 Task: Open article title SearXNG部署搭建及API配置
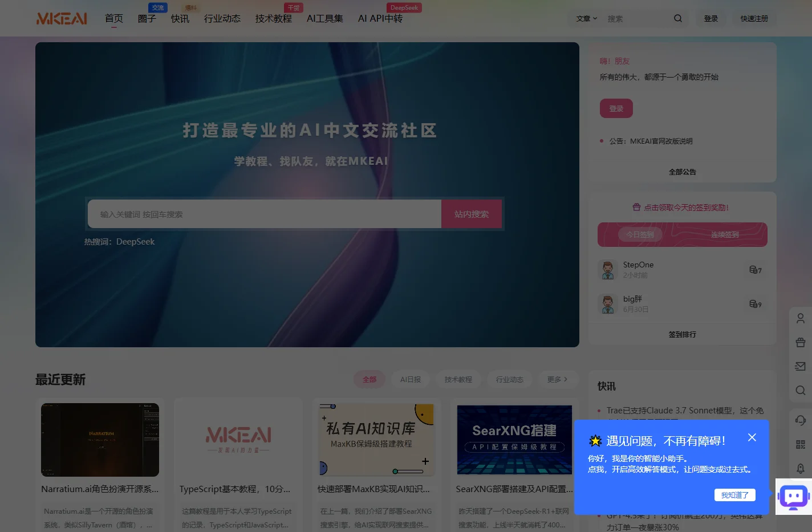pyautogui.click(x=514, y=489)
